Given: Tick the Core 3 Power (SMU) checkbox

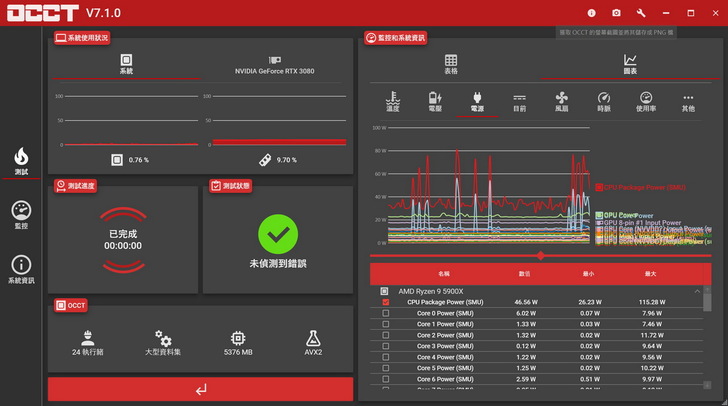Looking at the screenshot, I should 385,346.
